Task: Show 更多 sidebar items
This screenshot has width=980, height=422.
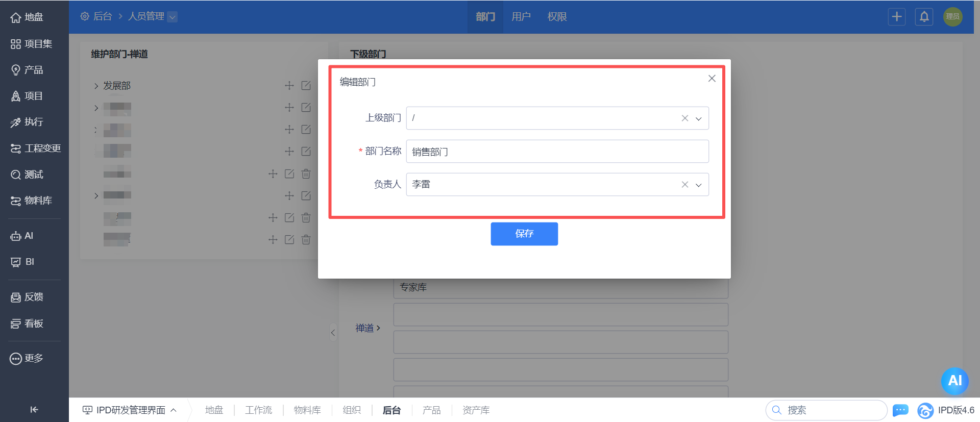Action: 27,358
